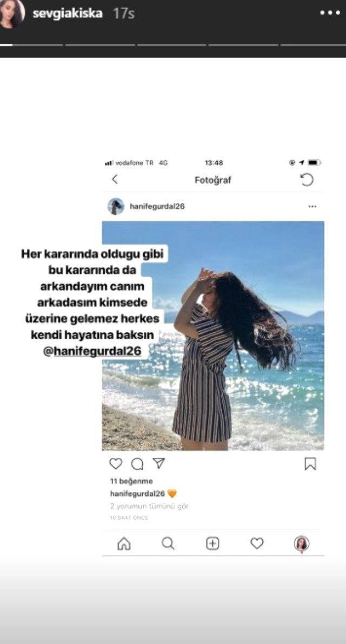This screenshot has height=644, width=346.
Task: Open the post's three-dot options menu
Action: point(312,207)
